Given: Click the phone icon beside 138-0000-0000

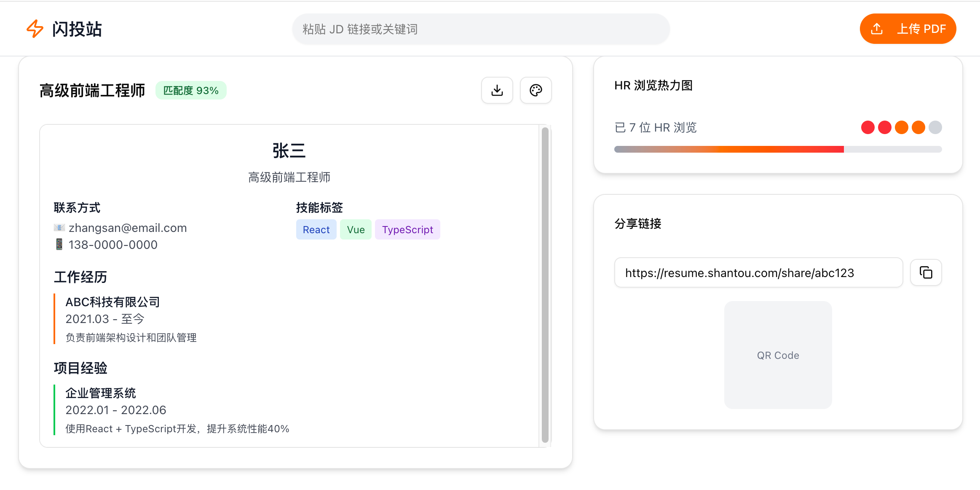Looking at the screenshot, I should coord(59,245).
